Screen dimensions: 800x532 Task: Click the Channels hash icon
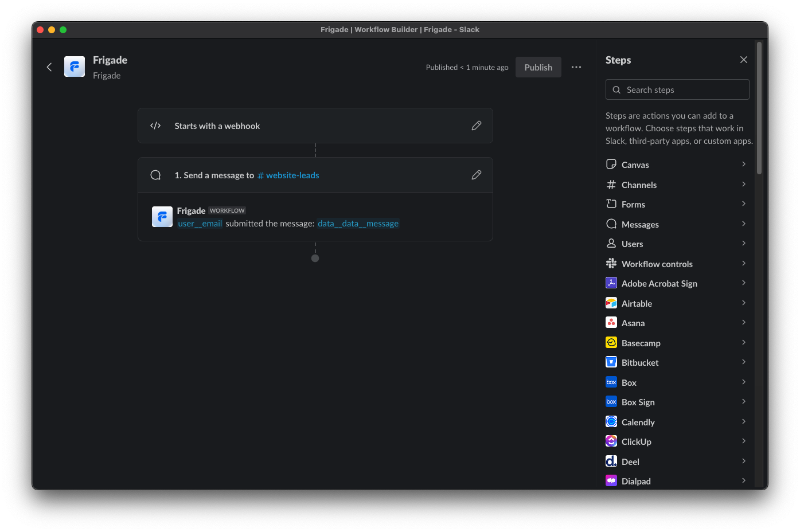click(611, 185)
